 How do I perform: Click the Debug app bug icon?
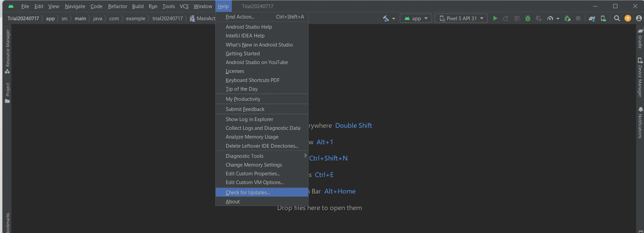tap(528, 18)
